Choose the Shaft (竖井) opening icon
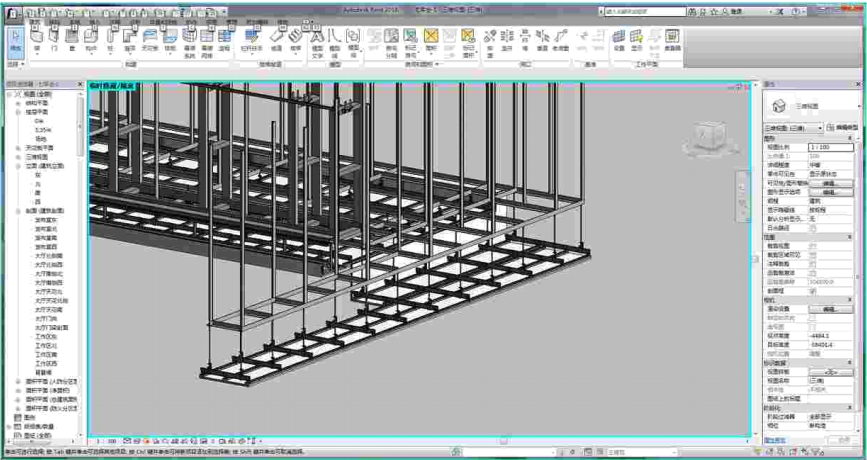The height and width of the screenshot is (460, 867). [x=507, y=36]
